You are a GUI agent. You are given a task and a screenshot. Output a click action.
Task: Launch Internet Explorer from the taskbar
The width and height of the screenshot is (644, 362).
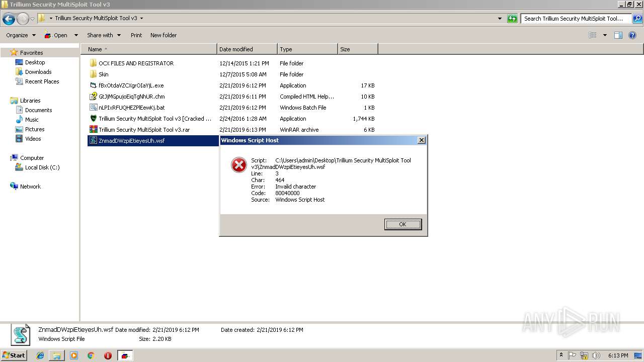click(40, 355)
